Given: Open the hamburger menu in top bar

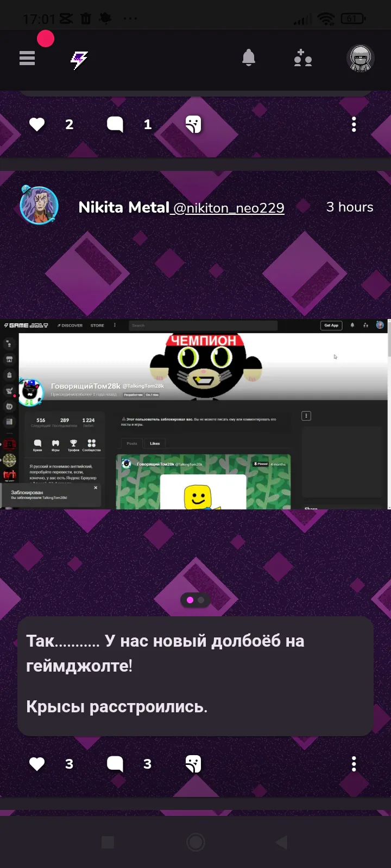Looking at the screenshot, I should pyautogui.click(x=27, y=58).
